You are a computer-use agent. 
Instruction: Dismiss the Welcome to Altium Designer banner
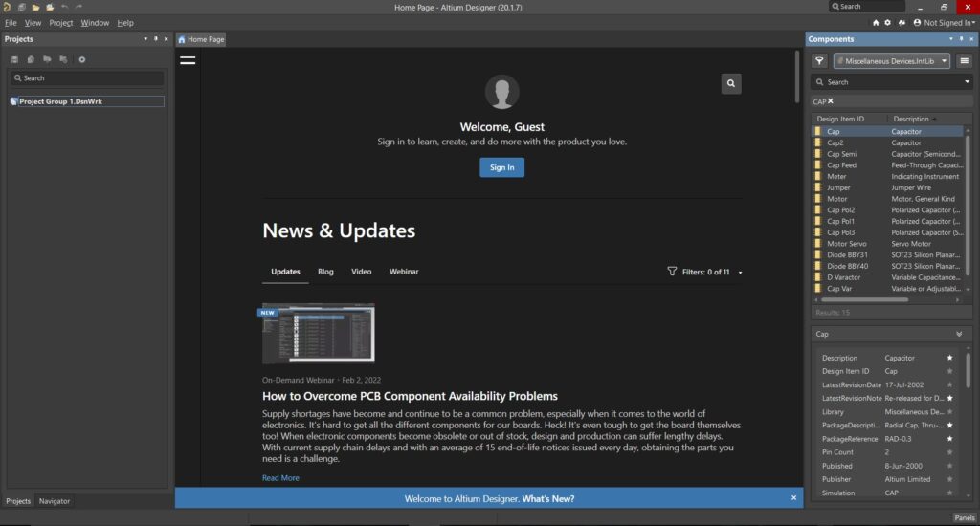pos(793,498)
